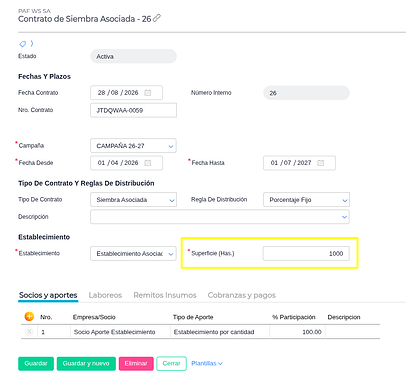This screenshot has width=406, height=375.
Task: Click the Fecha Contrato date field
Action: (126, 93)
